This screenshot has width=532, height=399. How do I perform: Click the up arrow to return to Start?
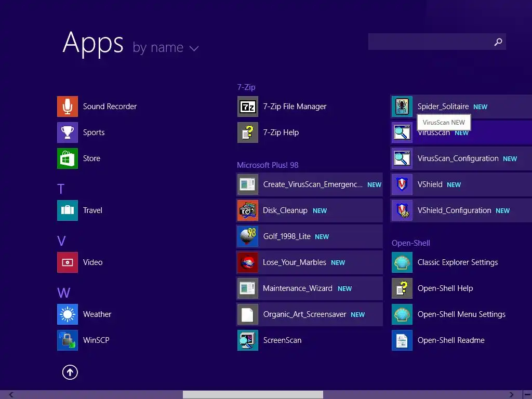click(70, 372)
